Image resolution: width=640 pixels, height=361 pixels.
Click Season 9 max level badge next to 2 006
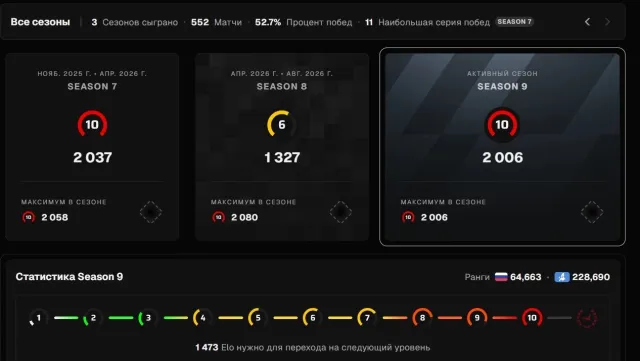(408, 217)
